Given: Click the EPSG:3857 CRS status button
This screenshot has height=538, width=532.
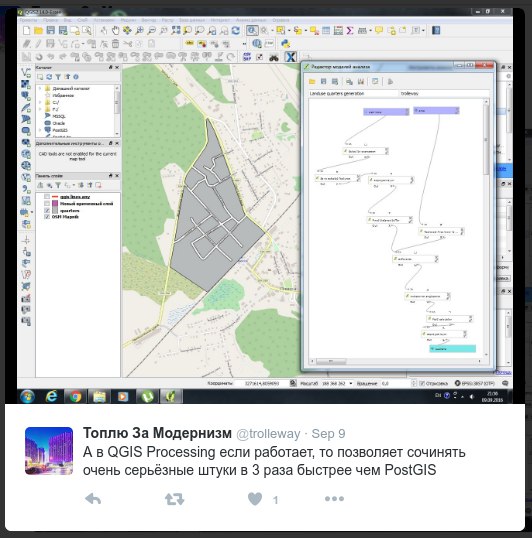Looking at the screenshot, I should [x=476, y=383].
